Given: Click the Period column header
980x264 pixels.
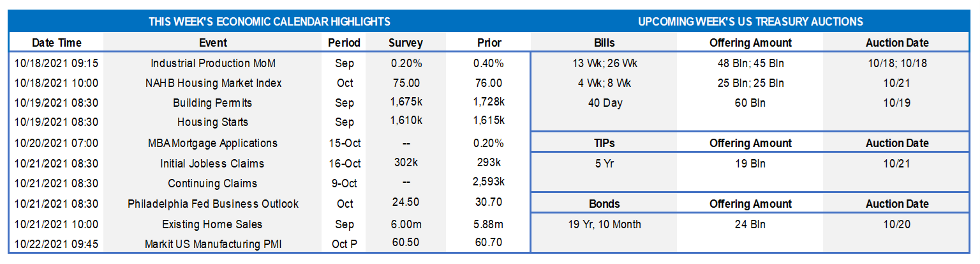Looking at the screenshot, I should [344, 43].
